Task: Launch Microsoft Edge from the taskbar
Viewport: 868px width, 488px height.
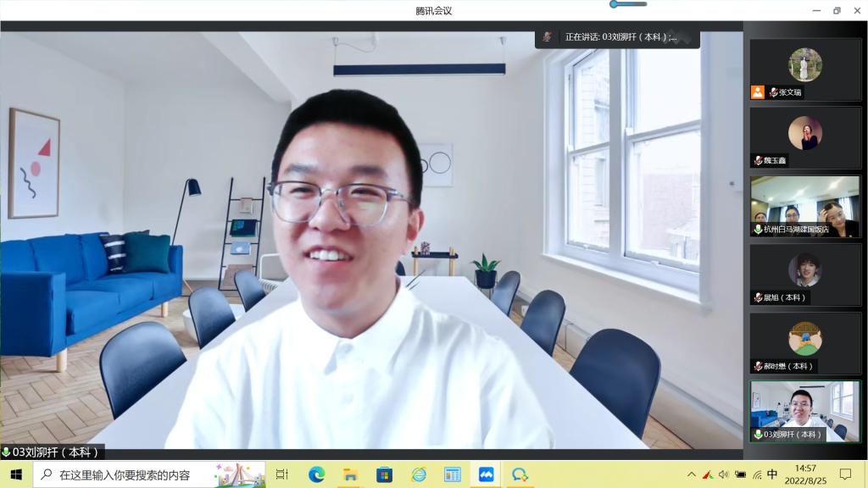Action: pos(316,474)
